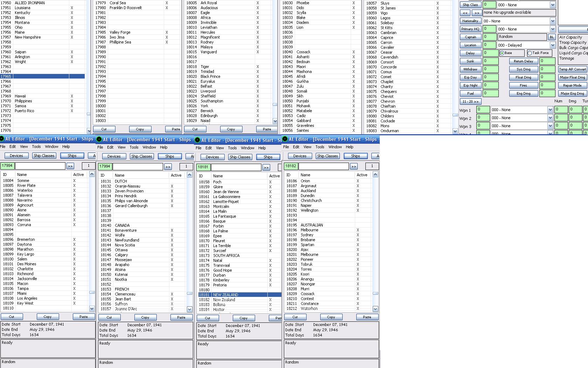Click the vertical scrollbar beside the Somme list
Viewport: 588px width, 368px height.
pyautogui.click(x=92, y=241)
